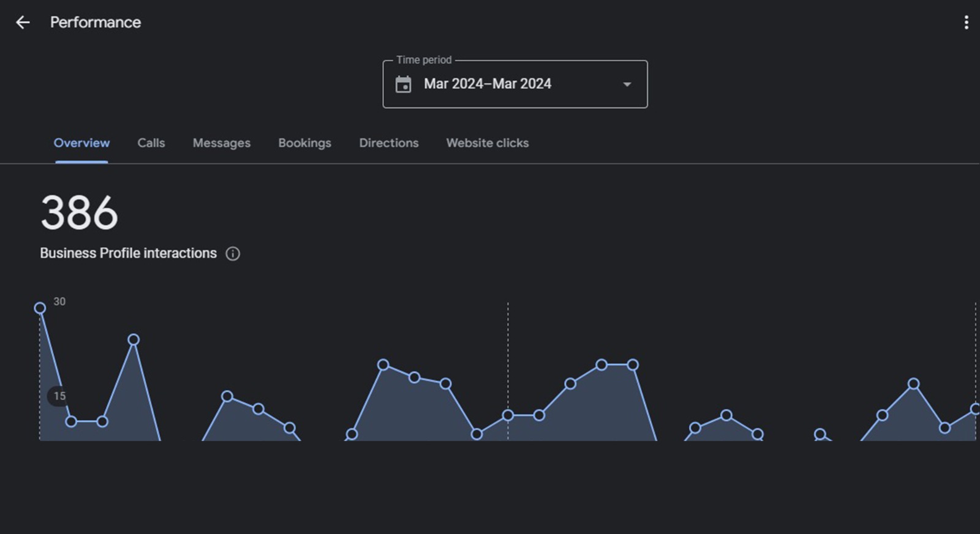980x534 pixels.
Task: View the Directions tab
Action: point(388,143)
